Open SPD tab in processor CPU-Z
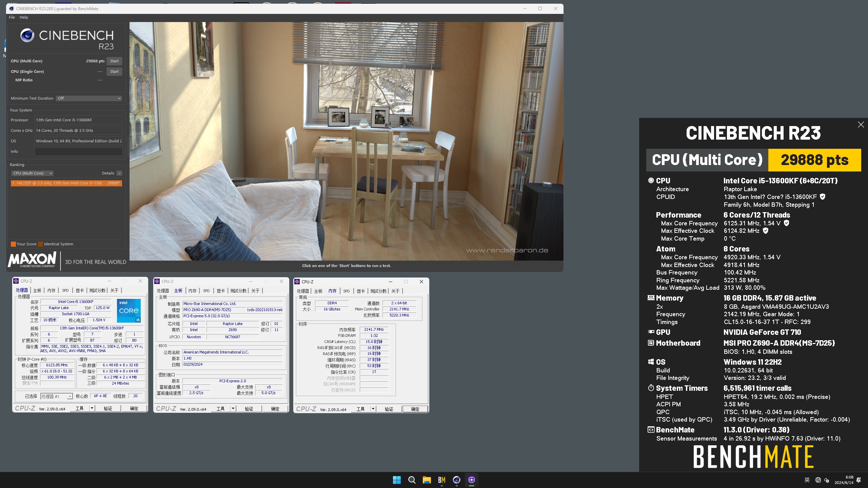 [65, 290]
